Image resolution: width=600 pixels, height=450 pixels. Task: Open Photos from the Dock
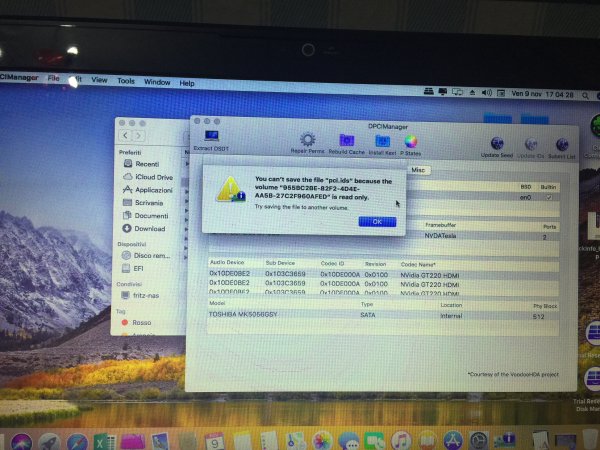pos(322,441)
